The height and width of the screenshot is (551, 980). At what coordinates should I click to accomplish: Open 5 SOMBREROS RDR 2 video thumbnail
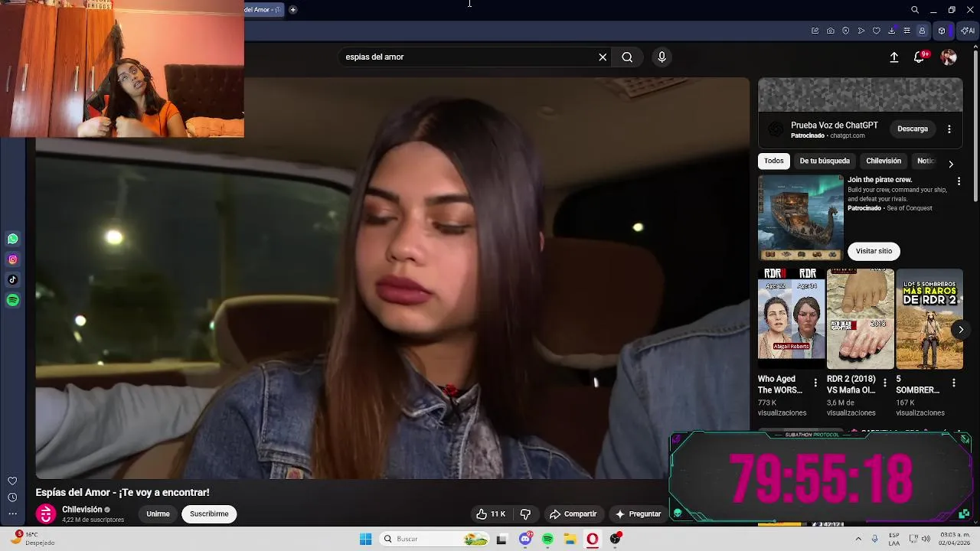click(x=929, y=319)
